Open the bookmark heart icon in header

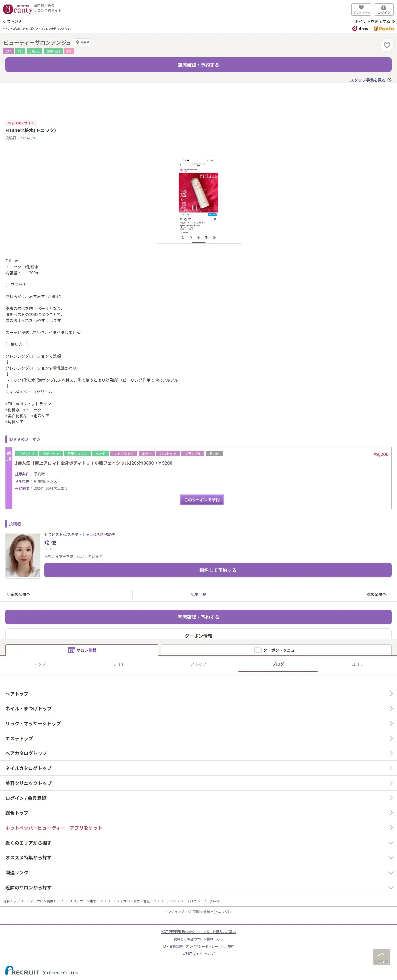[x=361, y=10]
